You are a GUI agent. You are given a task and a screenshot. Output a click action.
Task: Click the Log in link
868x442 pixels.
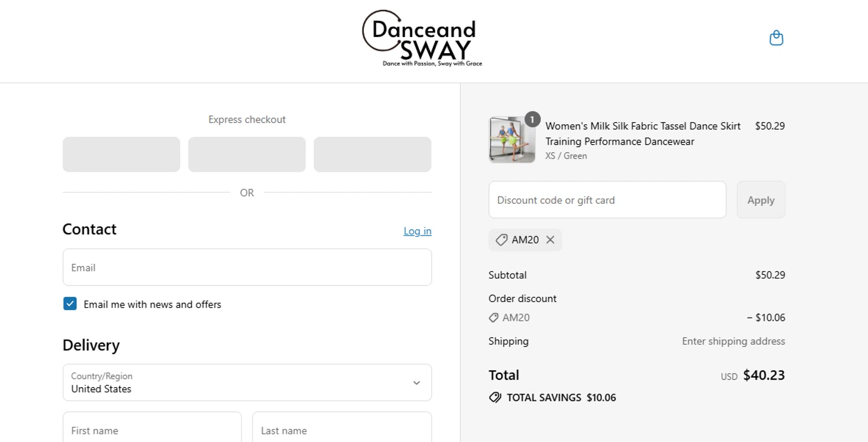[x=417, y=231]
